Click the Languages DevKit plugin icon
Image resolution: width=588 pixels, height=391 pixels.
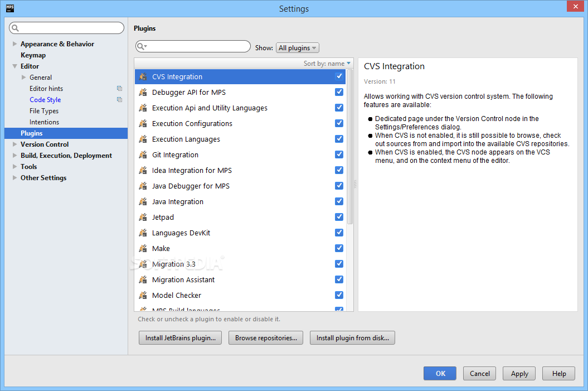143,233
